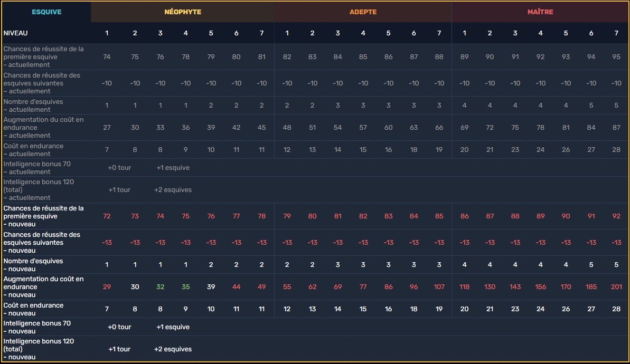Click the value 94 under Maître
This screenshot has height=364, width=630.
click(591, 57)
